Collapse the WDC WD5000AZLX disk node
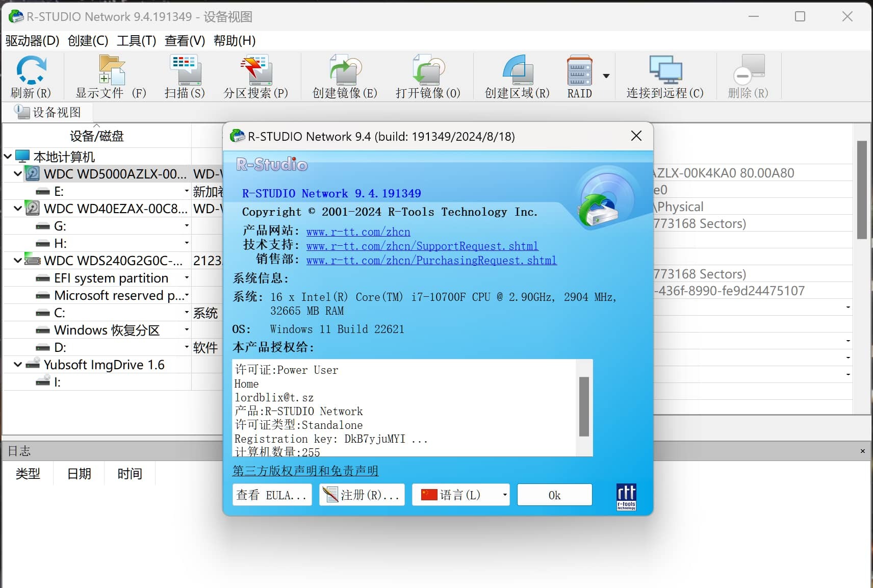The height and width of the screenshot is (588, 873). [18, 173]
